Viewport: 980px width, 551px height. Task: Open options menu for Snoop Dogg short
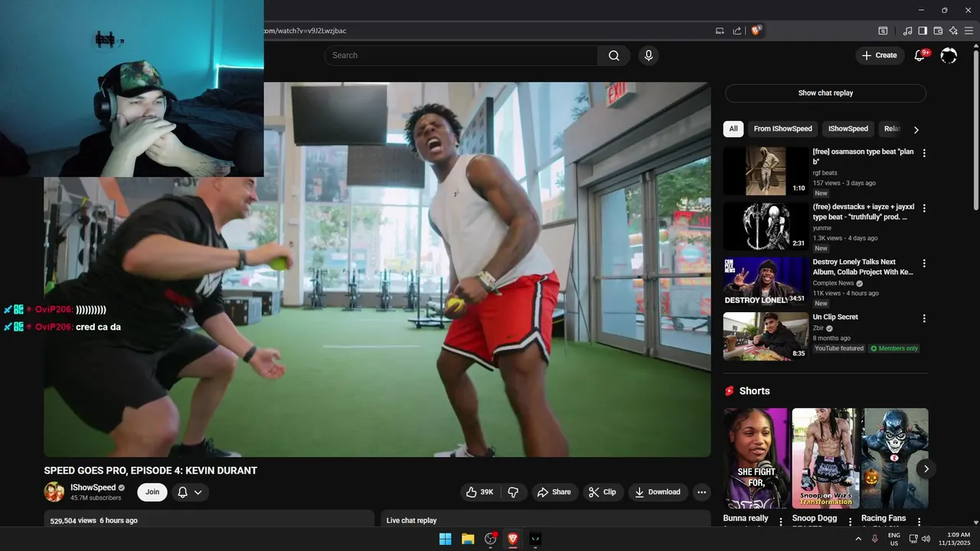[850, 522]
